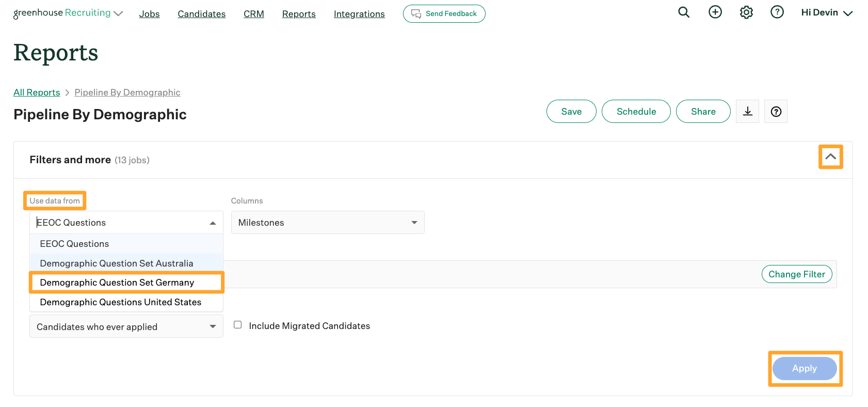Follow the All Reports breadcrumb link
This screenshot has height=407, width=868.
[x=37, y=92]
